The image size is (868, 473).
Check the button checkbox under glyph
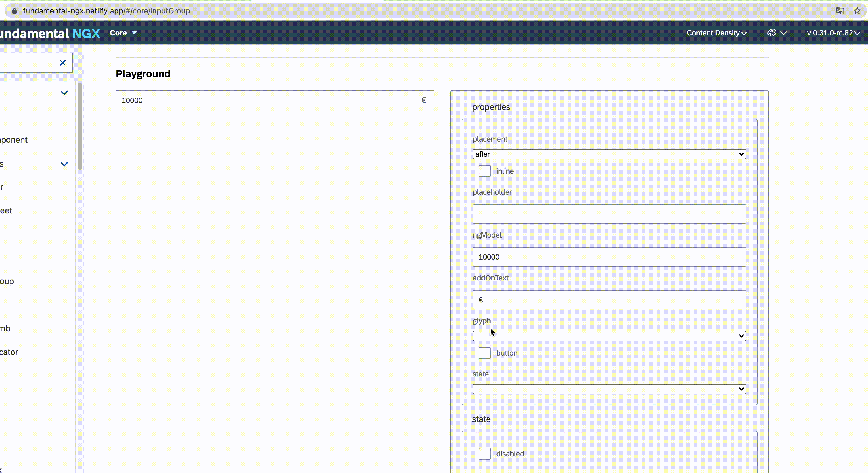point(484,353)
